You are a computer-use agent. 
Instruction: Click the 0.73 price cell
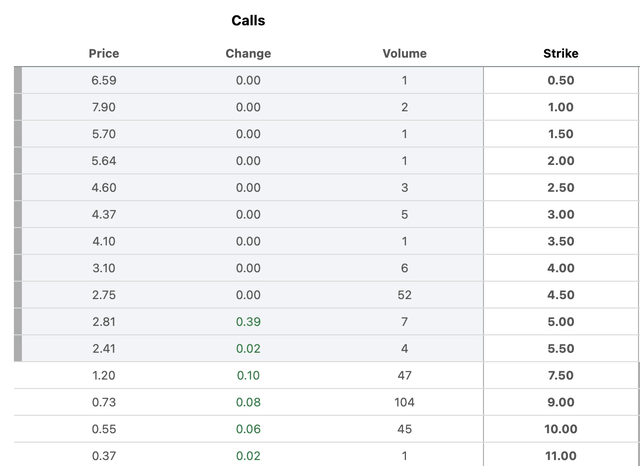pos(104,402)
